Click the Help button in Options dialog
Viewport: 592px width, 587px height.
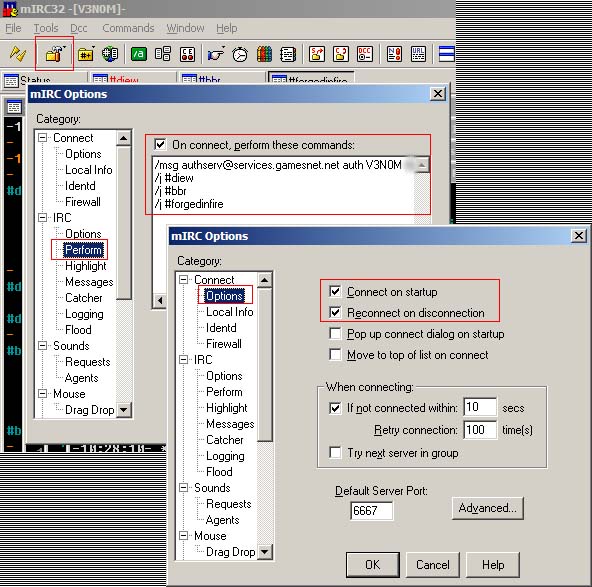coord(493,565)
